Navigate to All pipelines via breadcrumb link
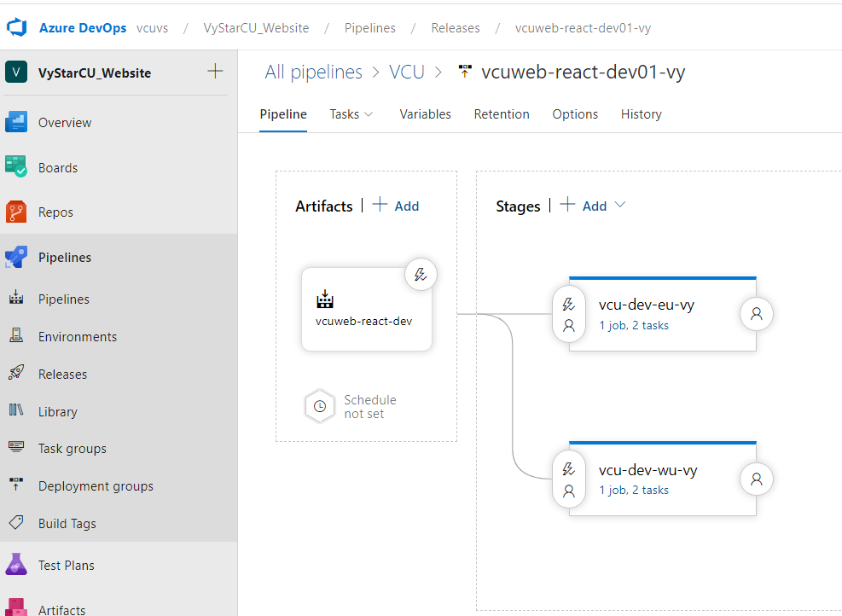 click(313, 72)
